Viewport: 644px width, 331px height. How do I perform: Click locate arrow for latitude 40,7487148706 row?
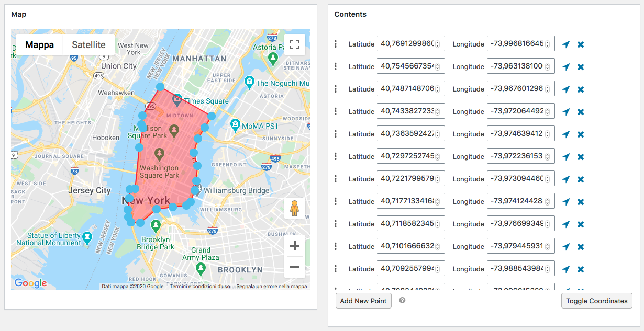coord(565,89)
